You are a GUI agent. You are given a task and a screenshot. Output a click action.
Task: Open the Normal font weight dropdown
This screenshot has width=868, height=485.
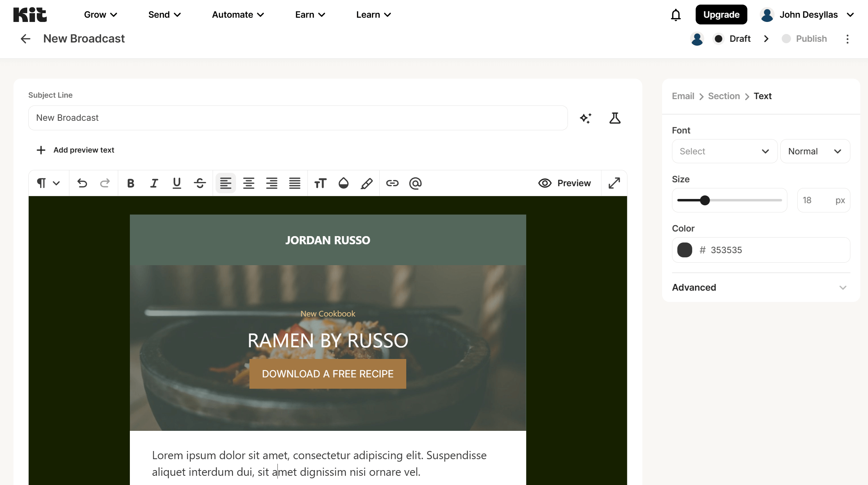coord(815,151)
